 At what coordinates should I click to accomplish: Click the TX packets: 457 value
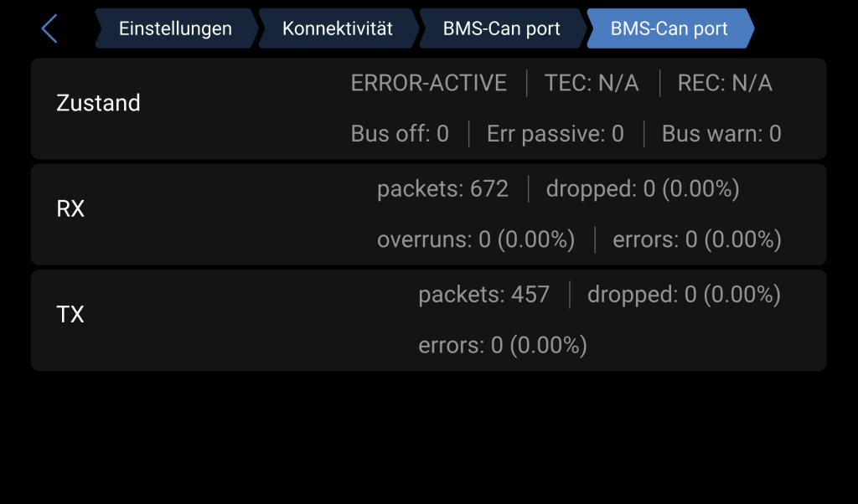[483, 295]
